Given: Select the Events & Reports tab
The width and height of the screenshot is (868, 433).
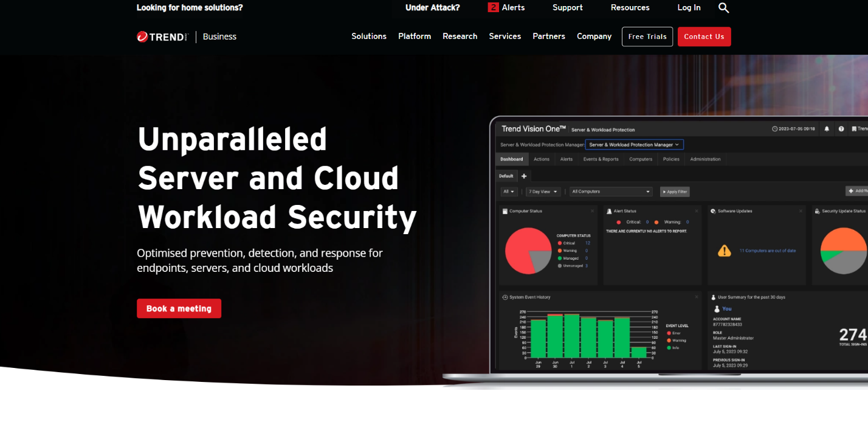Looking at the screenshot, I should (601, 159).
